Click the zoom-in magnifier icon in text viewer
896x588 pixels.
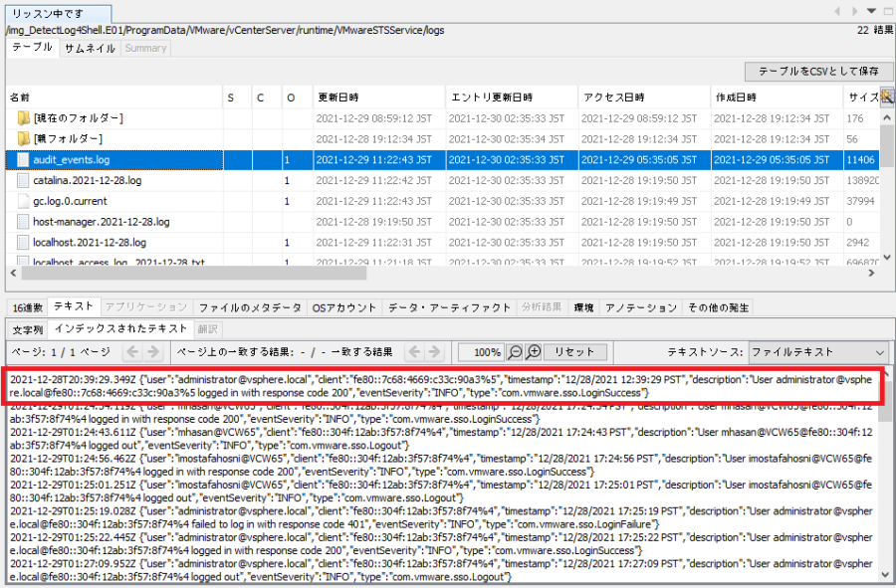[532, 352]
